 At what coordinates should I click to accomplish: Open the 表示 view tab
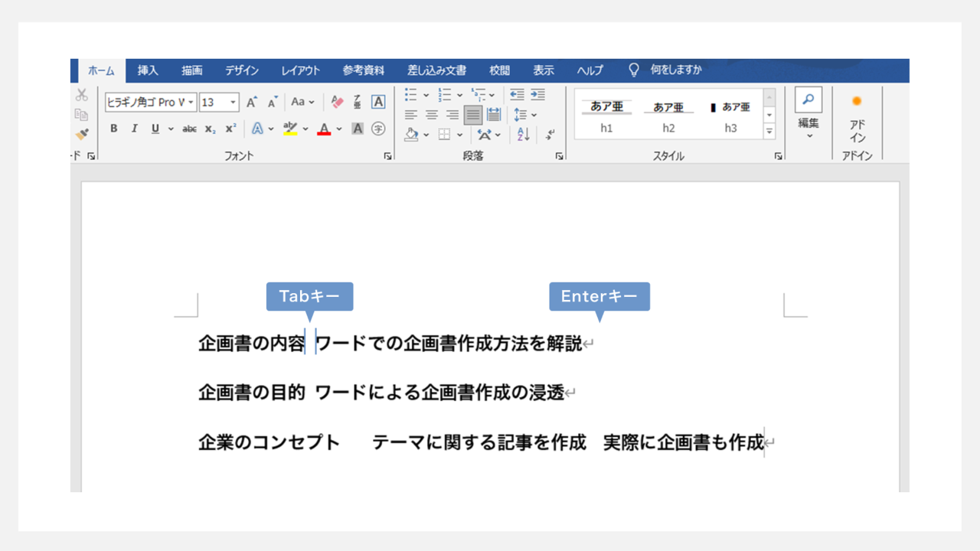[x=544, y=70]
